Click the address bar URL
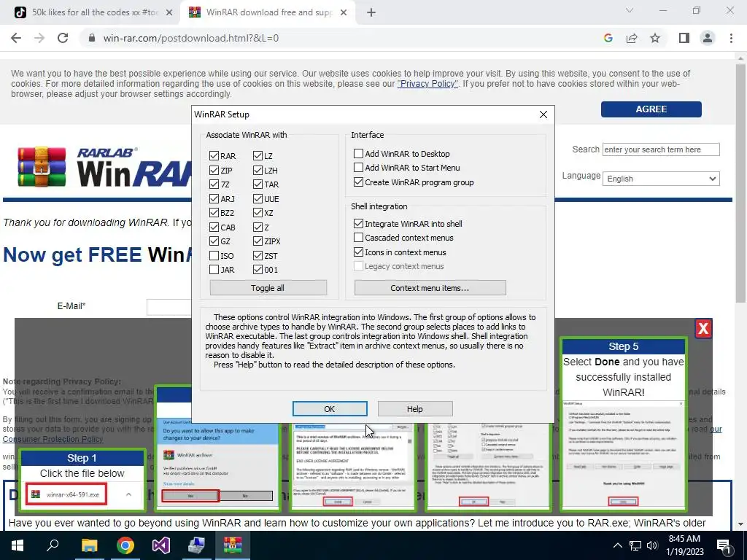This screenshot has height=560, width=747. [191, 38]
